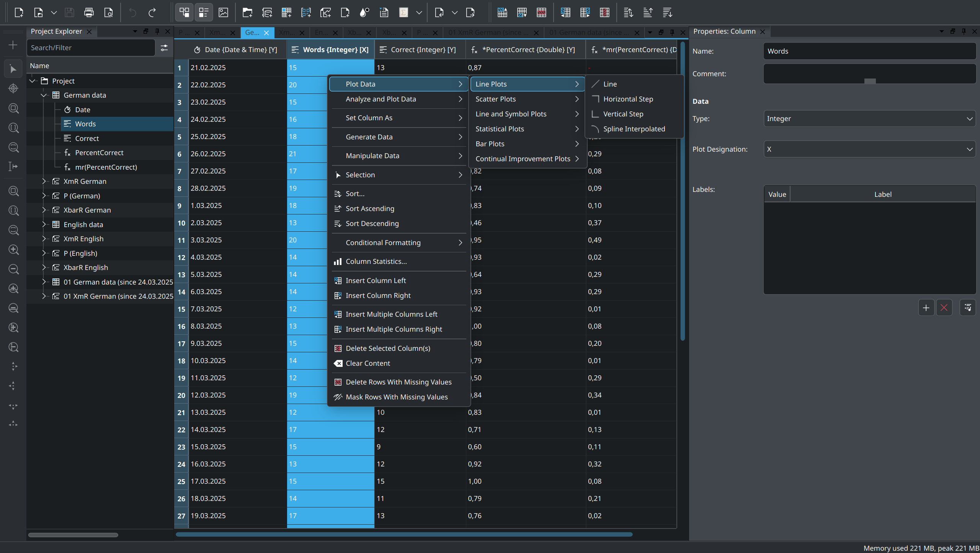Screen dimensions: 980x553
Task: Toggle the Properties panel toolbar button
Action: point(204,13)
